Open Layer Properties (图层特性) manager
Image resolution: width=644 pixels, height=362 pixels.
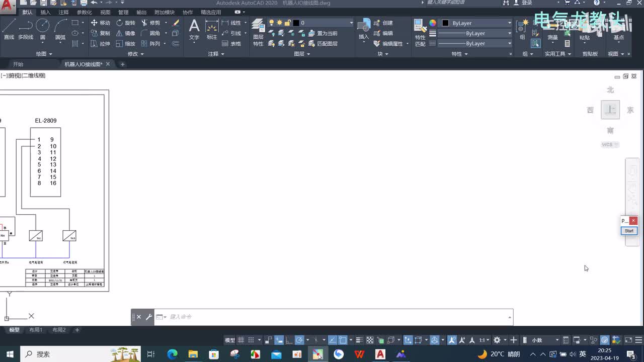(x=258, y=33)
